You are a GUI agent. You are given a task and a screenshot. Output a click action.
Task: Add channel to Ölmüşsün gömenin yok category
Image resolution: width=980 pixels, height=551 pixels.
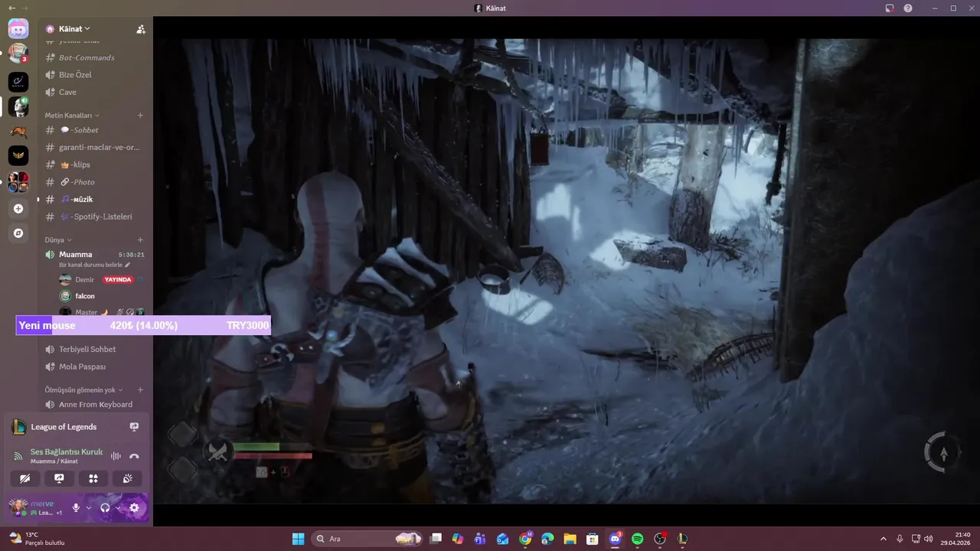[x=140, y=390]
